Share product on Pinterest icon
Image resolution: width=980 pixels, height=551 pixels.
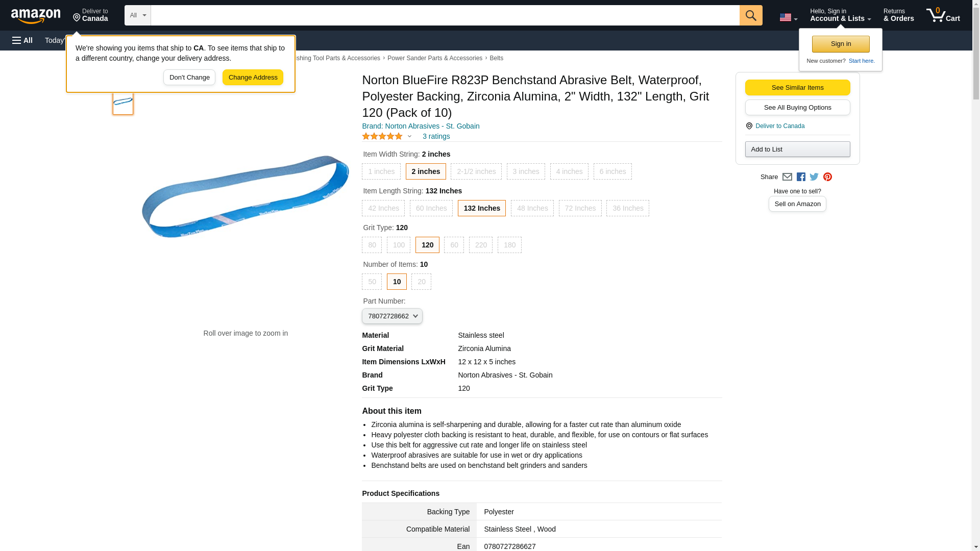coord(827,177)
